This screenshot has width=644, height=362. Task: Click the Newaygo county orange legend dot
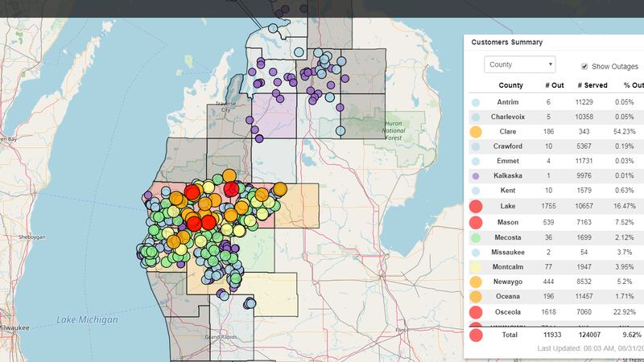click(x=476, y=282)
